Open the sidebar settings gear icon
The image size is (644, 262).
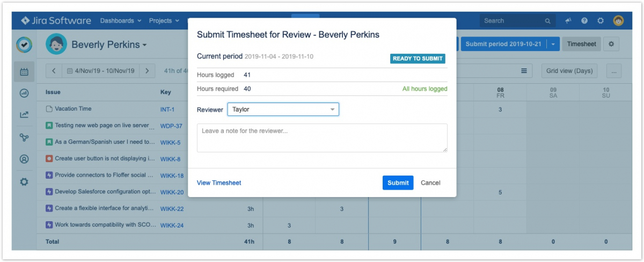click(x=24, y=181)
